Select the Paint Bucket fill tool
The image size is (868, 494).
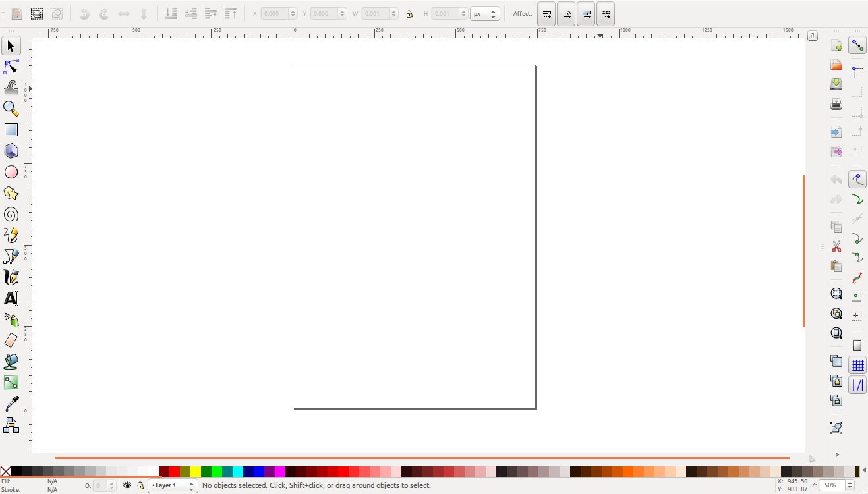click(11, 362)
